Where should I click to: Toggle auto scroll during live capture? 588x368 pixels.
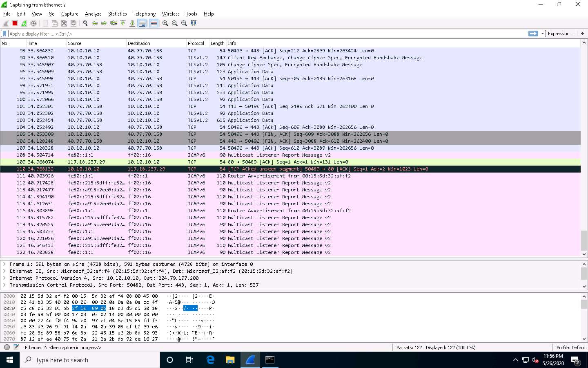tap(142, 24)
